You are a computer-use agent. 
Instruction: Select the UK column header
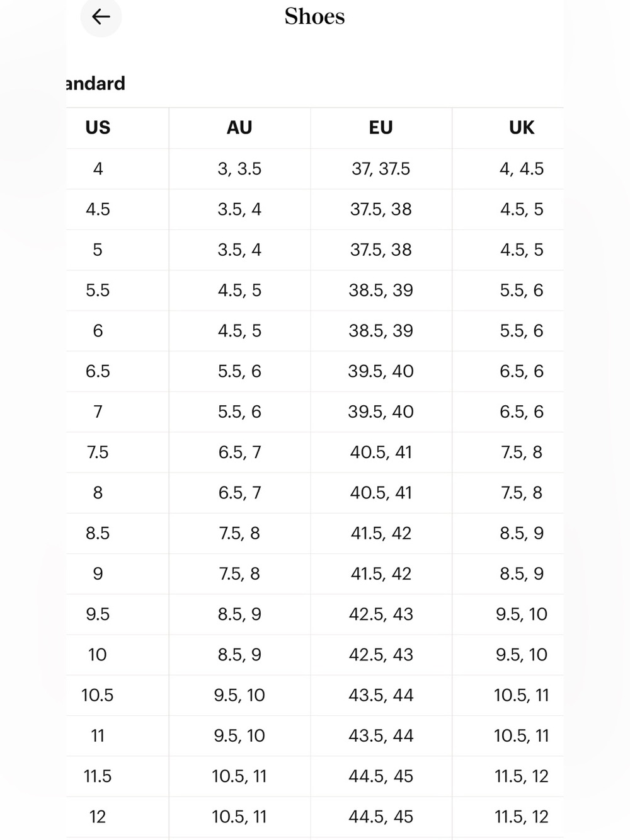(x=522, y=128)
